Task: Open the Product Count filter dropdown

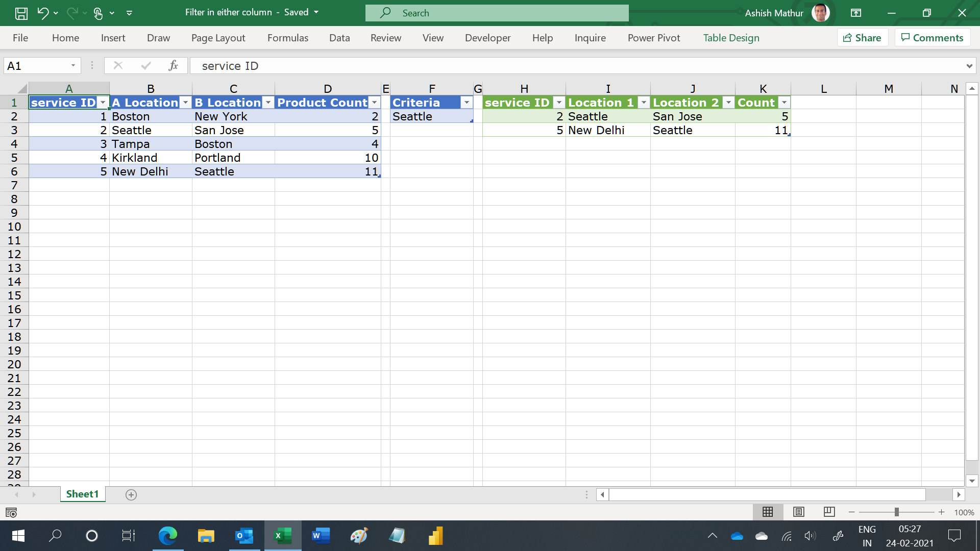Action: click(x=375, y=103)
